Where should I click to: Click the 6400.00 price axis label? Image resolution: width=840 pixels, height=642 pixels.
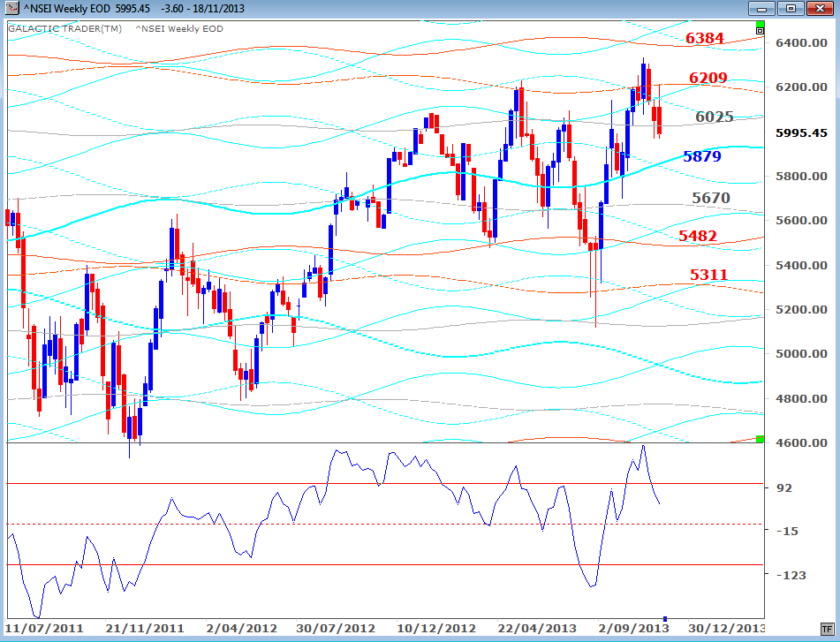tap(801, 43)
